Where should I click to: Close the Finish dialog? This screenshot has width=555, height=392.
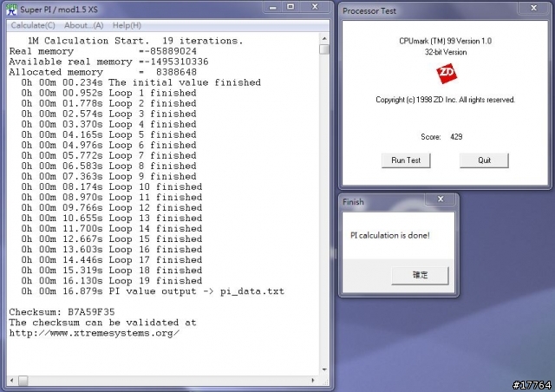pos(441,199)
